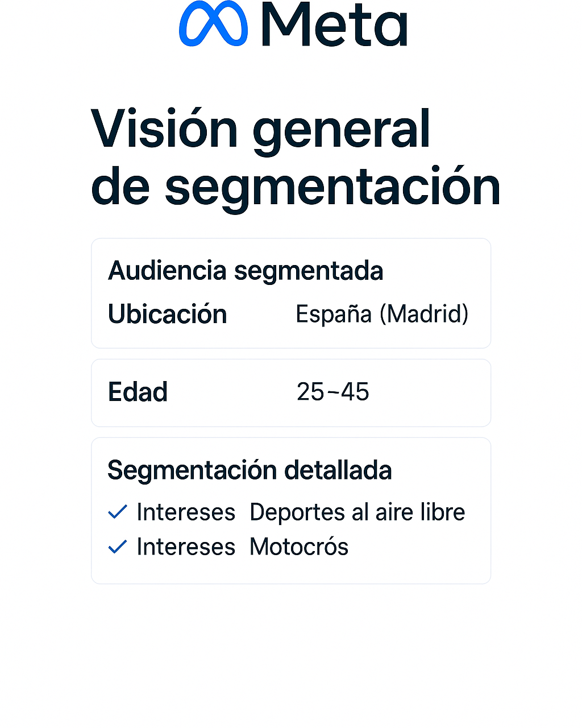The width and height of the screenshot is (582, 728).
Task: Click the word Madrid in location value
Action: click(424, 314)
